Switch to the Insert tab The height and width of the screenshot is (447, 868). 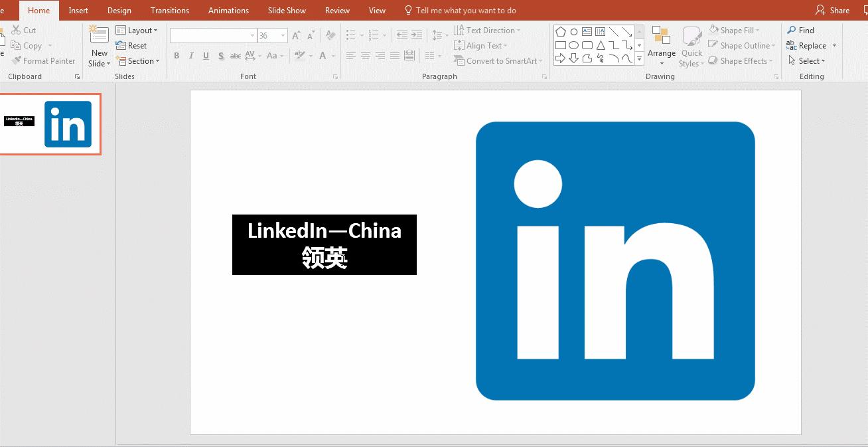point(78,11)
